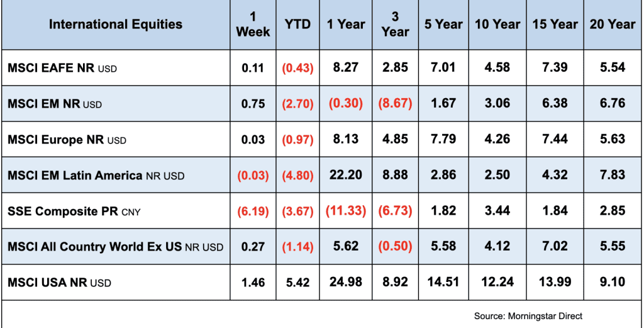
Task: Select the SSE Composite 1 Week value (6.19)
Action: 253,211
